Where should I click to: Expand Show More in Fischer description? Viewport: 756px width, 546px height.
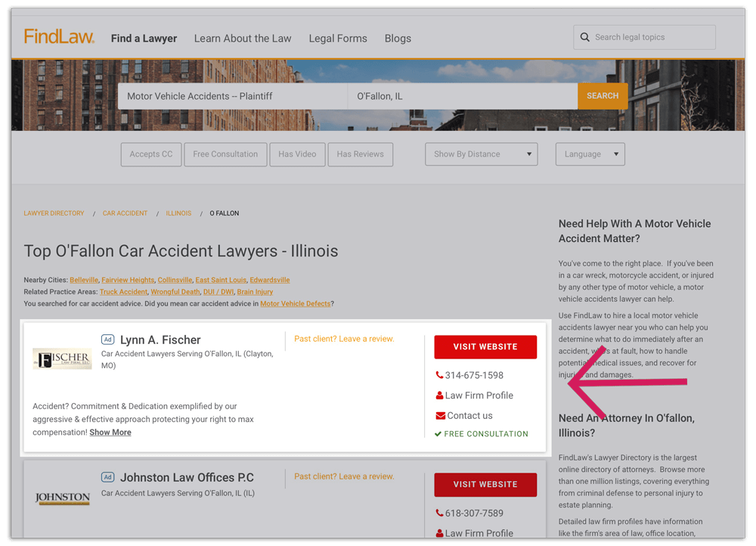pos(110,432)
